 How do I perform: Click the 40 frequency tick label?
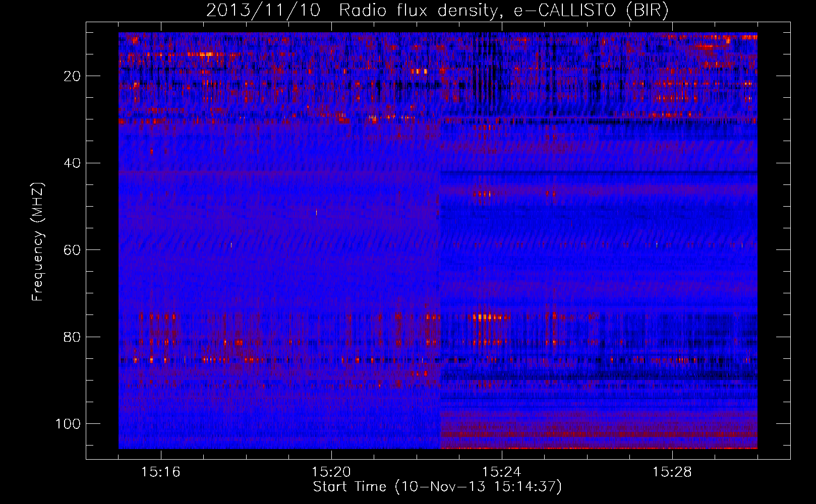pyautogui.click(x=73, y=163)
